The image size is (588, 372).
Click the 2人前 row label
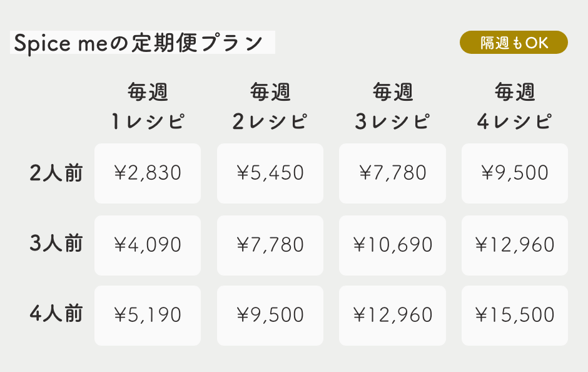point(56,173)
